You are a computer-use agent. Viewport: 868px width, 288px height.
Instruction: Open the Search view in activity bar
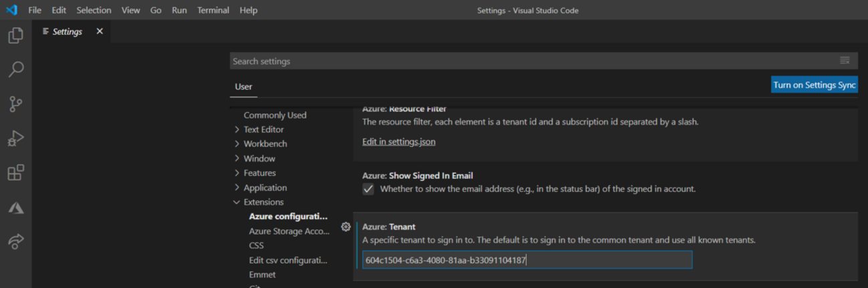[x=16, y=69]
